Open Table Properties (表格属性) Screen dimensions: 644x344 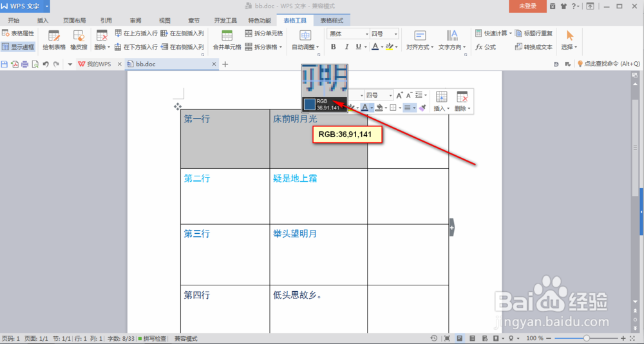pos(18,33)
